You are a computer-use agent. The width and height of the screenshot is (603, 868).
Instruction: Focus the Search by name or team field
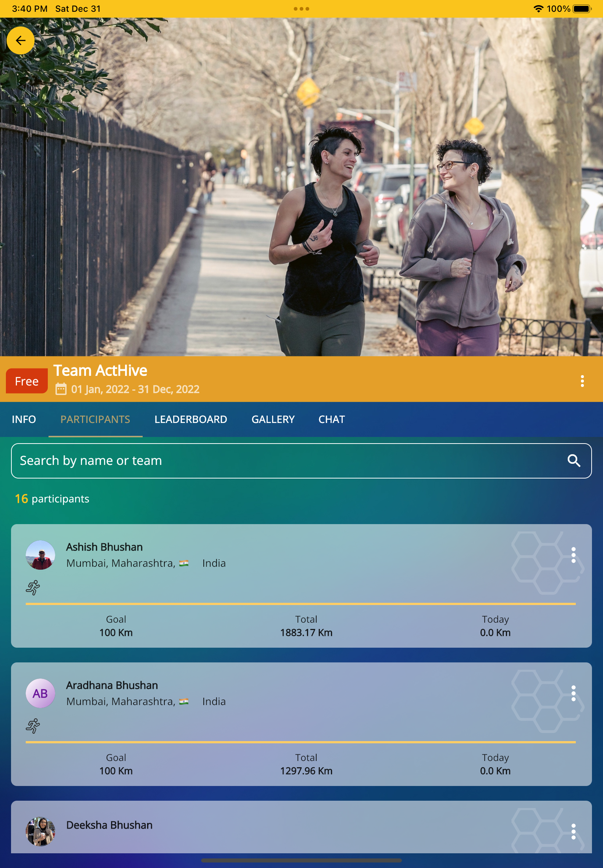coord(301,460)
